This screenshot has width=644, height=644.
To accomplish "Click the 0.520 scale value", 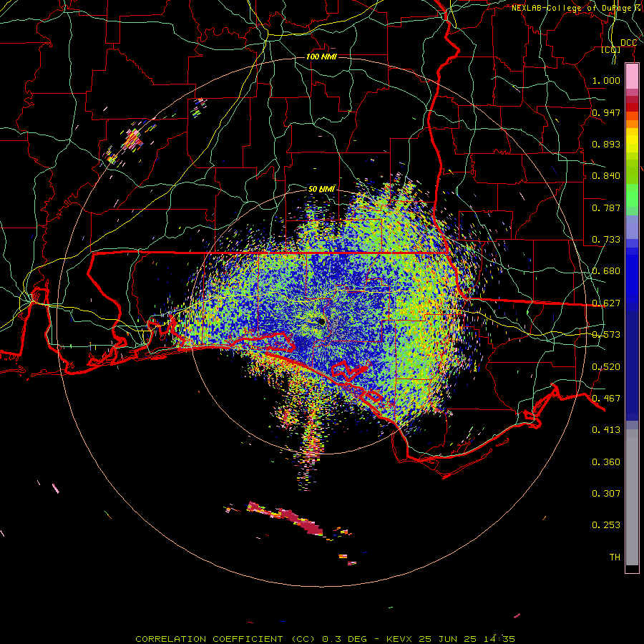I will coord(606,367).
